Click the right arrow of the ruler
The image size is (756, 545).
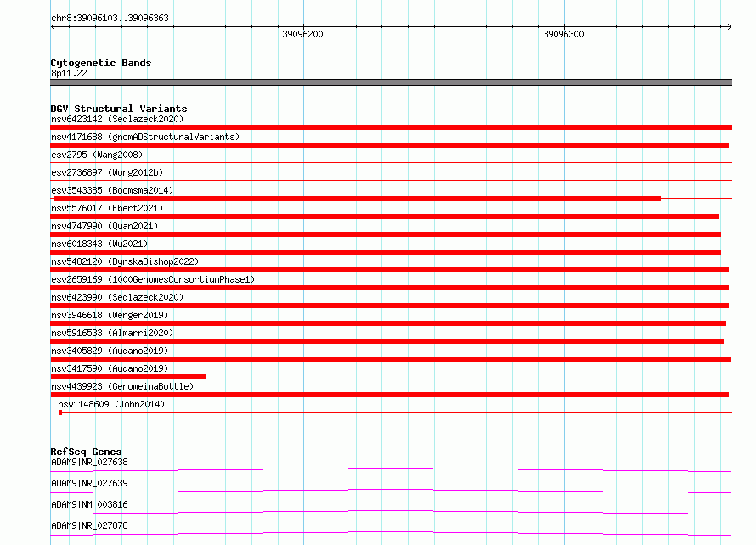tap(729, 26)
